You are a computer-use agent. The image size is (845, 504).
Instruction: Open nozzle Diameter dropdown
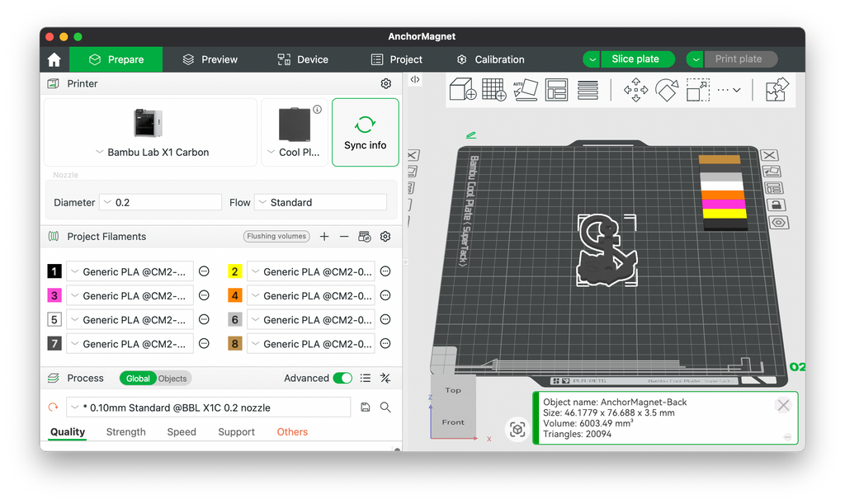161,202
